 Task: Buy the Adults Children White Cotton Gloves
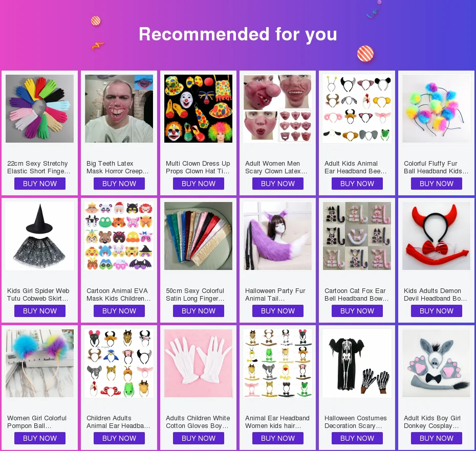(x=198, y=438)
